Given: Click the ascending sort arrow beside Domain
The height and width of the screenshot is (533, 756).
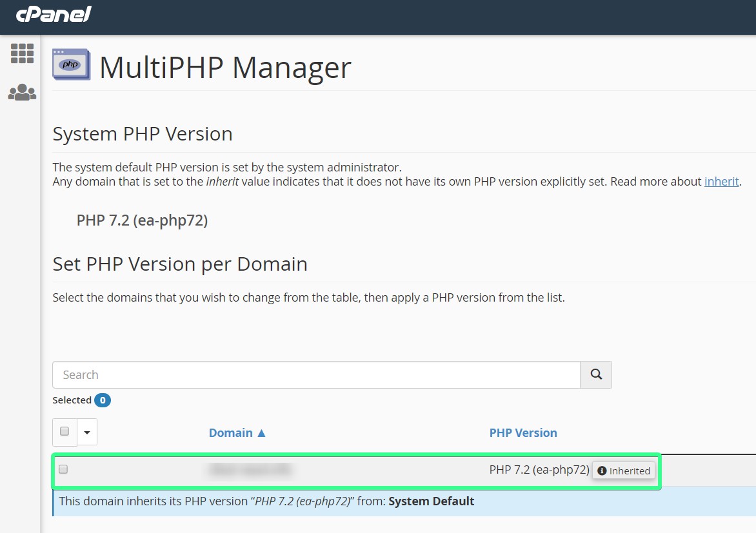Looking at the screenshot, I should 261,433.
